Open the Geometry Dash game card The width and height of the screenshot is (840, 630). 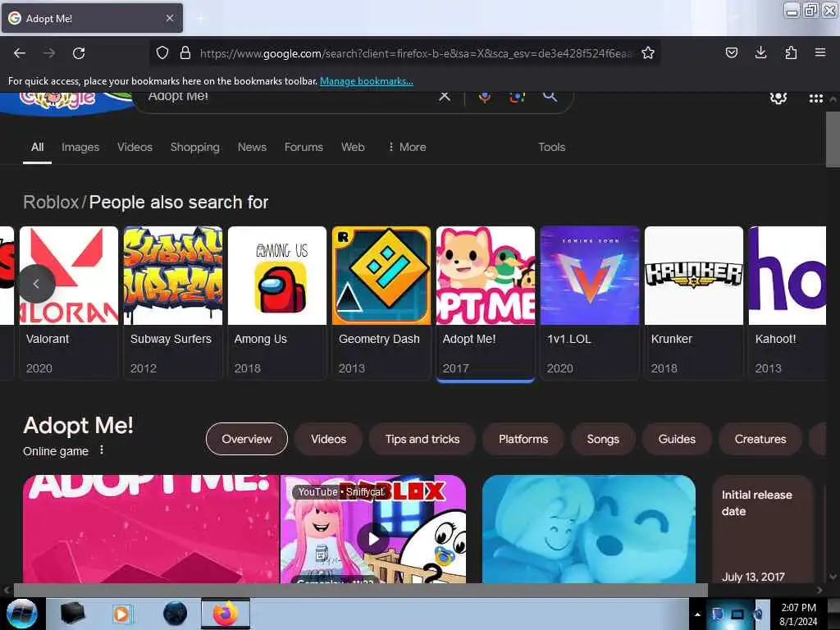pyautogui.click(x=381, y=303)
